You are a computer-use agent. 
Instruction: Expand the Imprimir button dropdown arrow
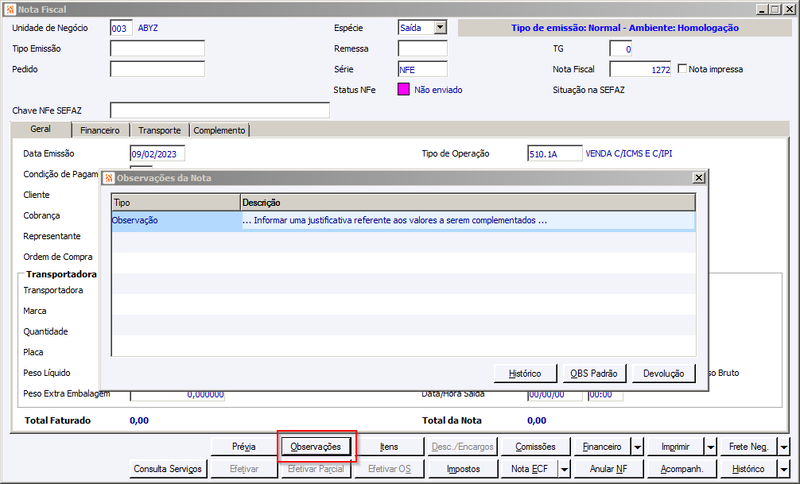(711, 447)
